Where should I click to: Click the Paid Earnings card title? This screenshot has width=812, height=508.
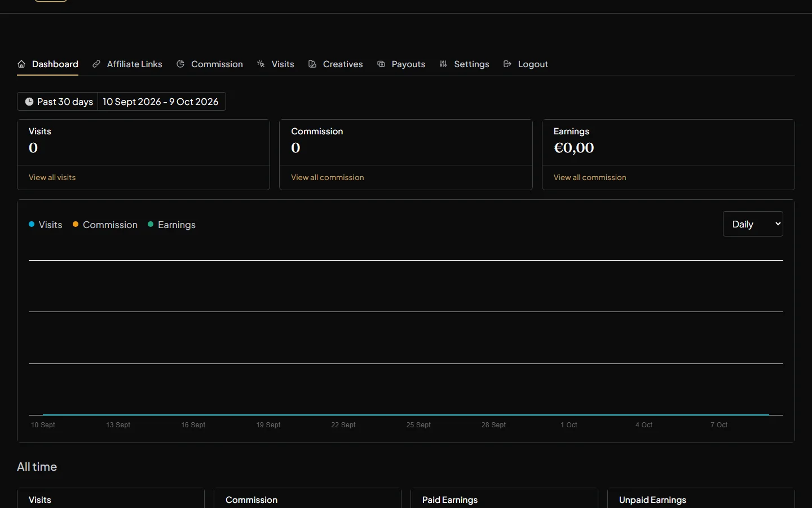pos(450,500)
